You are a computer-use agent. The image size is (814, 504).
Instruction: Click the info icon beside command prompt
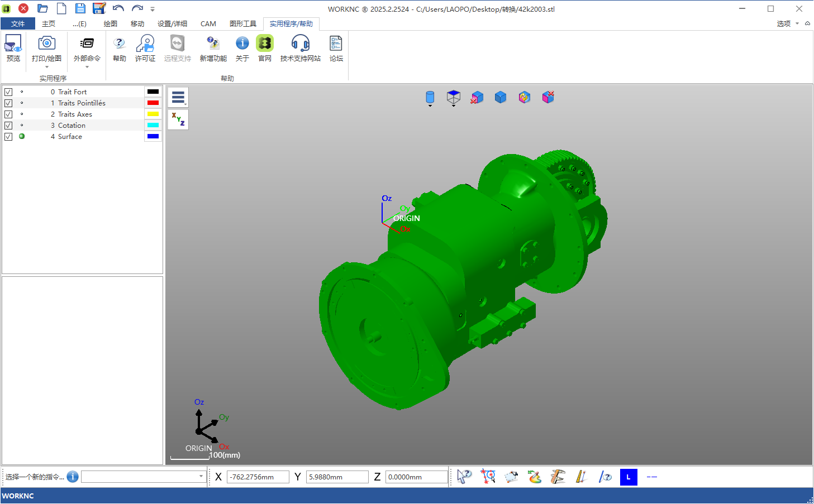73,477
